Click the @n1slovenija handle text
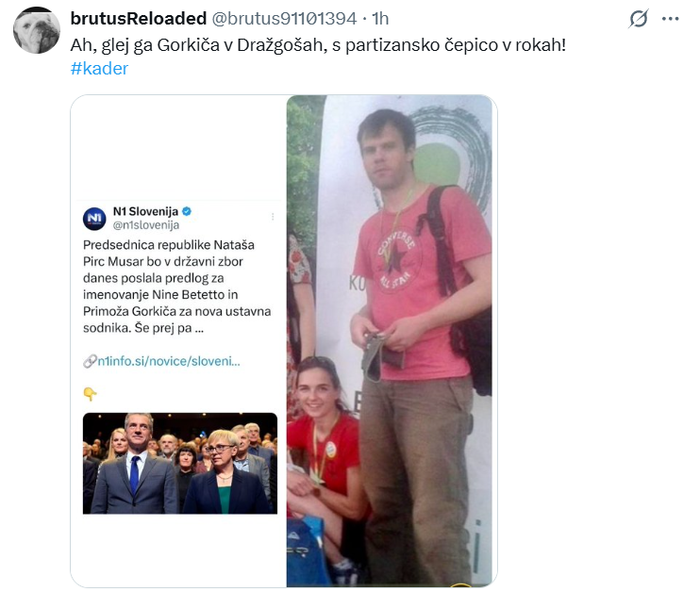Viewport: 700px width, 592px height. (146, 225)
